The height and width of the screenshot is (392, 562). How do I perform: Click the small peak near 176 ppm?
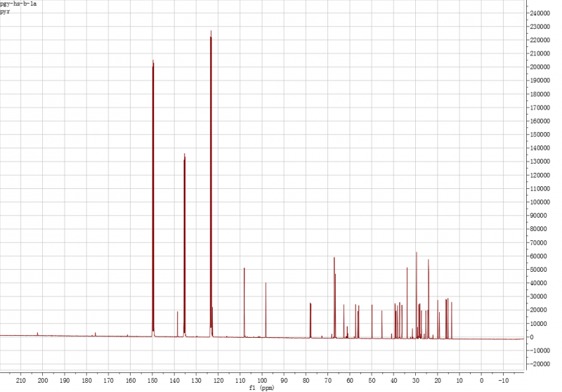[96, 334]
